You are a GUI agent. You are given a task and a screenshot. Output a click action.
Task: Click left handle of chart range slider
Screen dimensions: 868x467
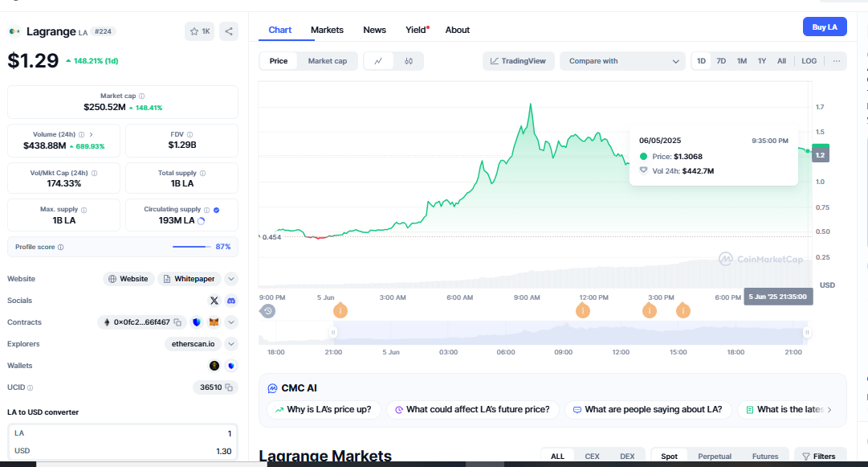coord(333,333)
